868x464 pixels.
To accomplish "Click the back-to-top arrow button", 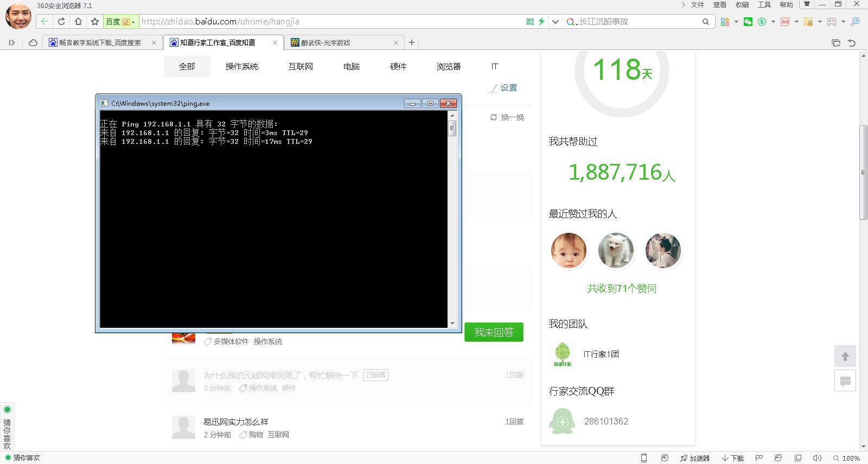I will click(845, 357).
